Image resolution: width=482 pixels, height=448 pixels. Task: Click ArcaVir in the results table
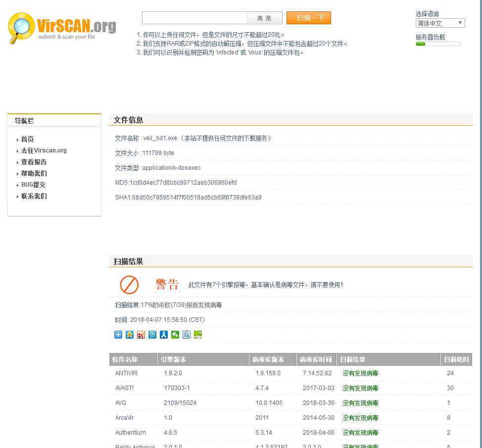point(124,418)
